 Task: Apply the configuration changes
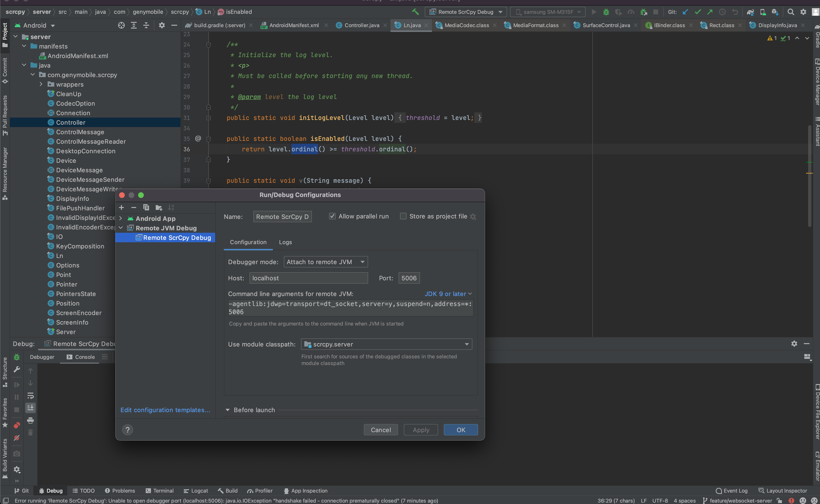pyautogui.click(x=420, y=430)
